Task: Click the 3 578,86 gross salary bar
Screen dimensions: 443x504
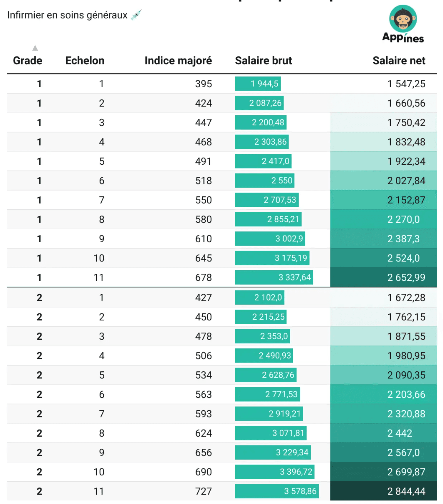Action: (x=277, y=491)
